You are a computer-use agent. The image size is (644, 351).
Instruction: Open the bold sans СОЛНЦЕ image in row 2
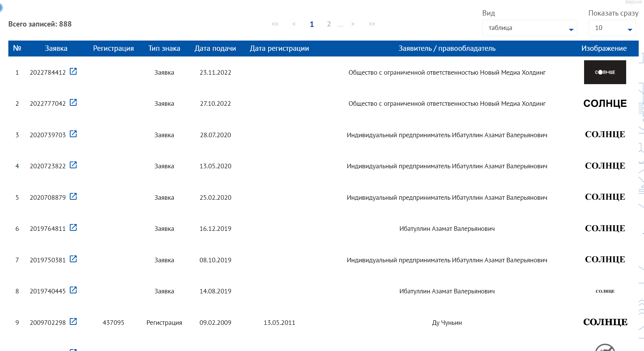tap(605, 103)
